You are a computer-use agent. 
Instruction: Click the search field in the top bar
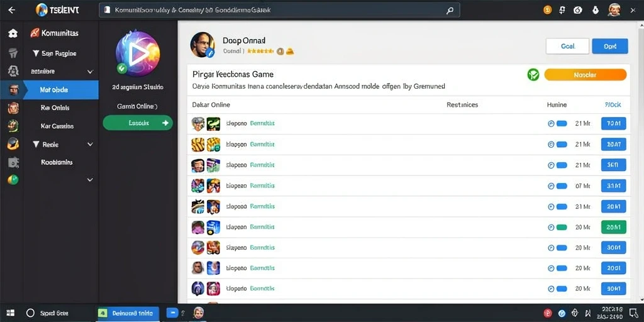pyautogui.click(x=279, y=10)
